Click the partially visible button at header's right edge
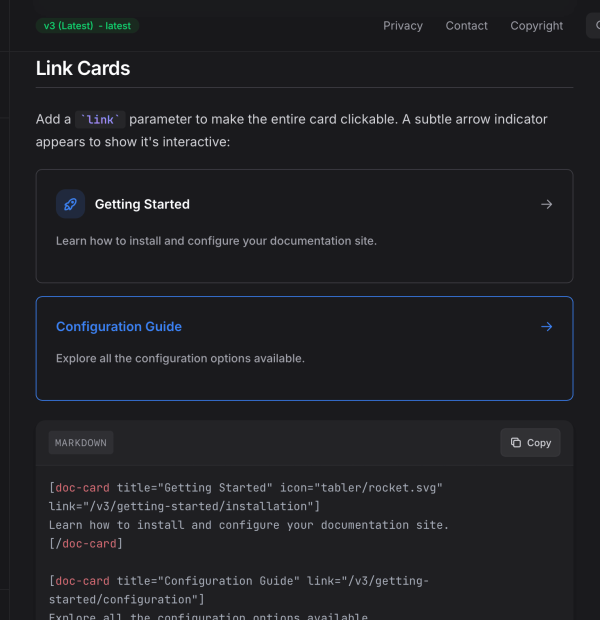Viewport: 600px width, 620px height. 592,26
